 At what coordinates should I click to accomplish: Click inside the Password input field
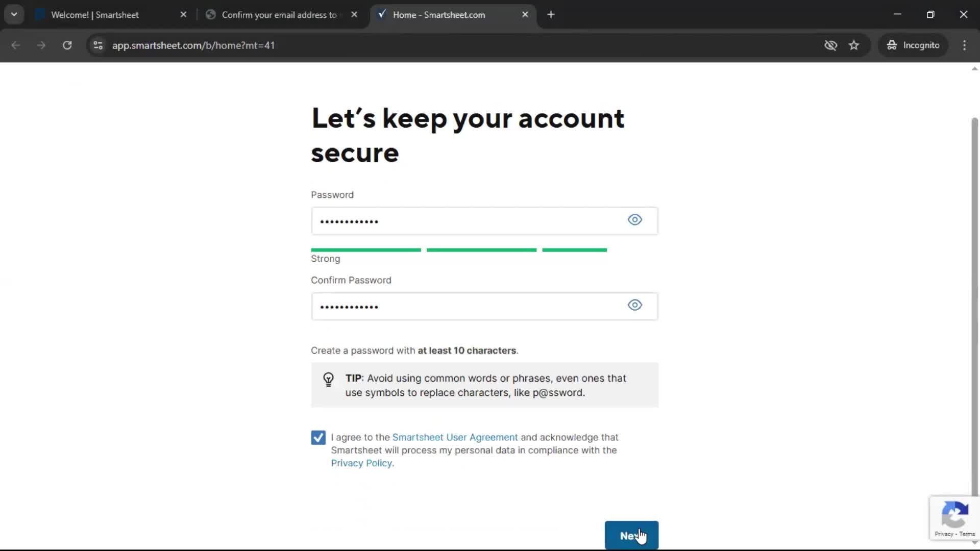click(x=459, y=221)
